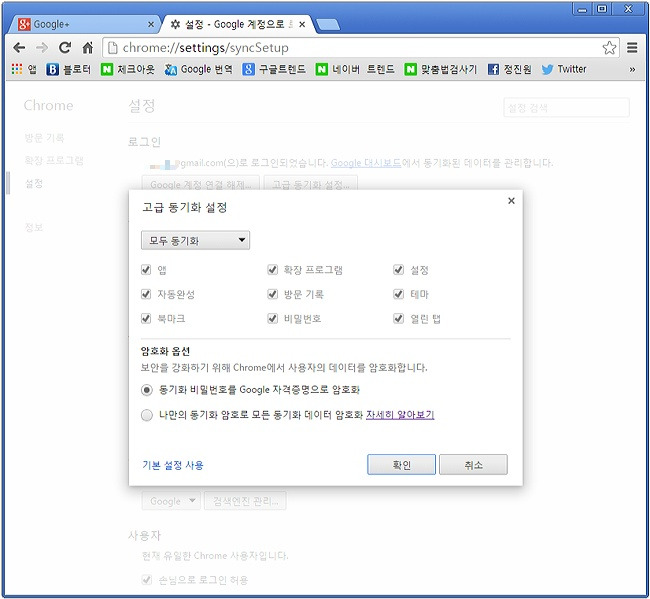This screenshot has width=650, height=599.
Task: Select the 설정 - Google 계정으로 tab
Action: 238,24
